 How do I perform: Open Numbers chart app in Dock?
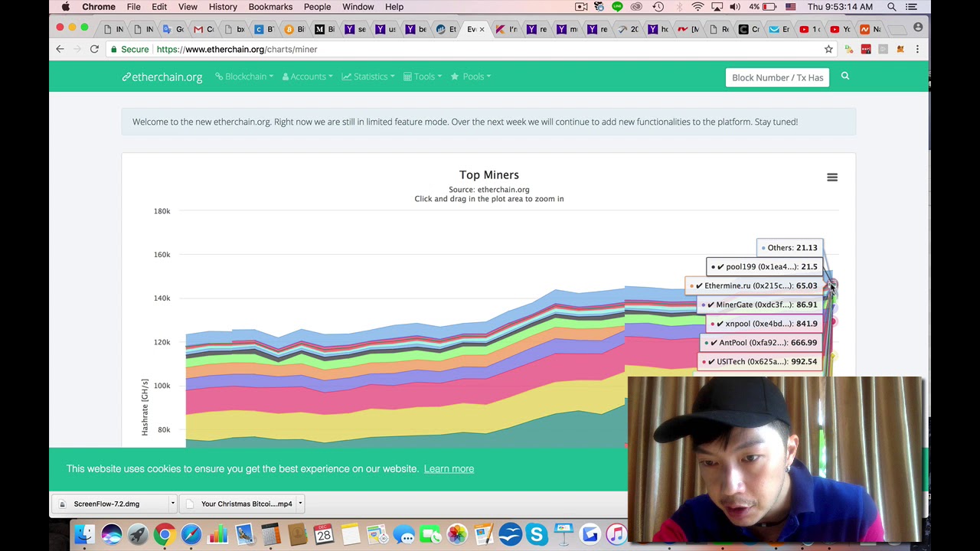pyautogui.click(x=218, y=534)
